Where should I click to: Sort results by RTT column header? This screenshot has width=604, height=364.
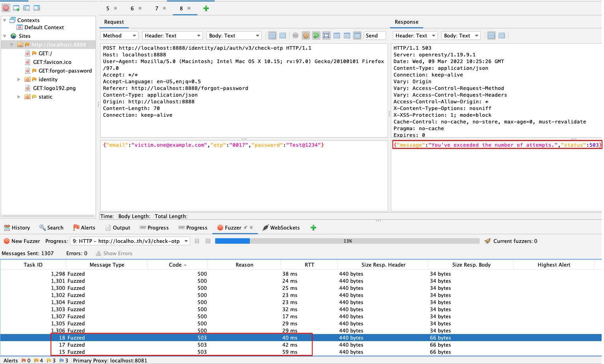click(310, 265)
